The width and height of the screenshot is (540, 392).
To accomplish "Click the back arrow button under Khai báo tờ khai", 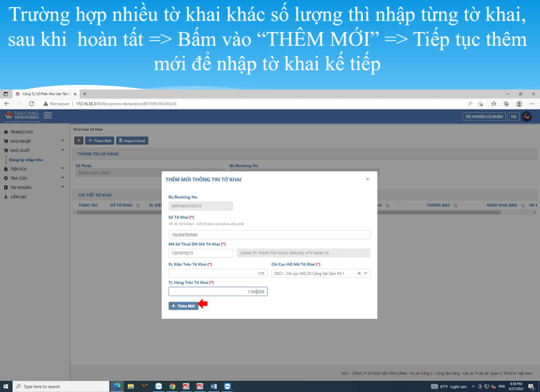I will (79, 141).
